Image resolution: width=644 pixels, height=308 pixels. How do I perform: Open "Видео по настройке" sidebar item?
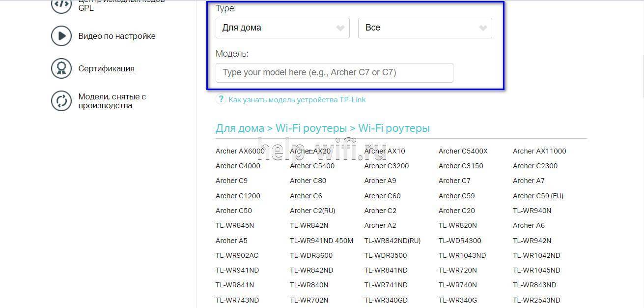tap(117, 36)
